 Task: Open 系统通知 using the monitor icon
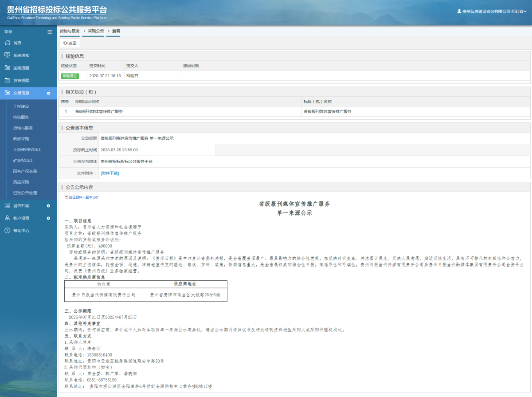[7, 55]
